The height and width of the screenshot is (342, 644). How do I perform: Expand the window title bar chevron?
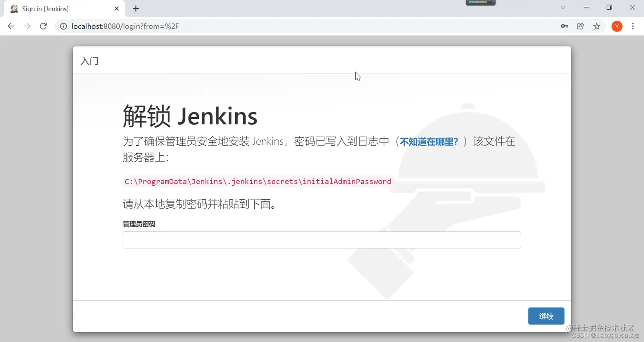pos(563,7)
